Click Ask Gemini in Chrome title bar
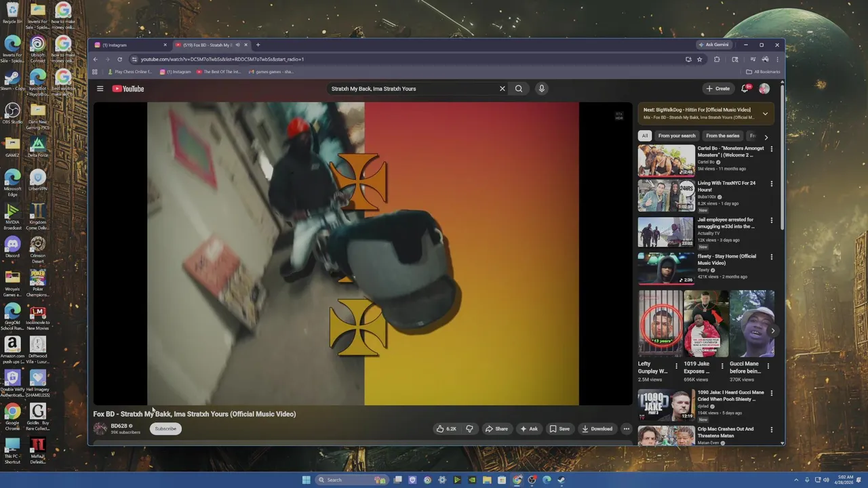This screenshot has width=868, height=488. pos(713,45)
